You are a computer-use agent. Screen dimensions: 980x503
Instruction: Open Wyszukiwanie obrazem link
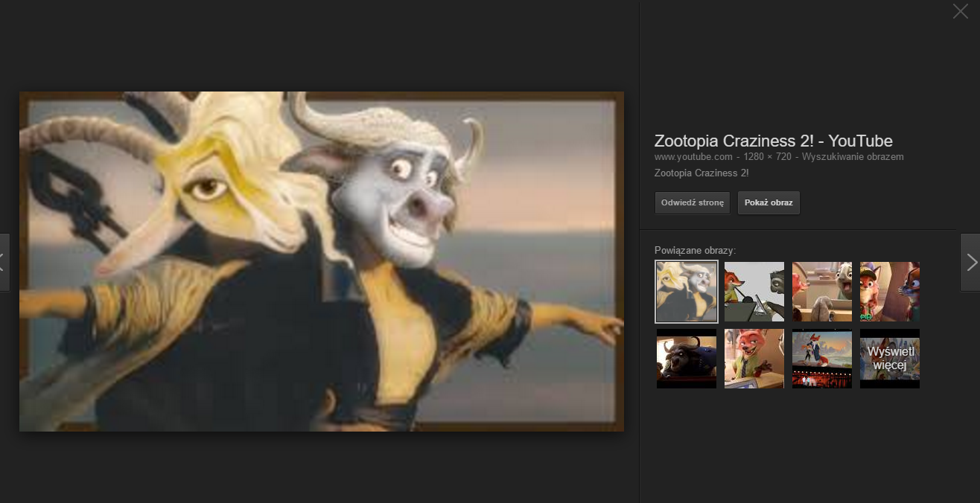(x=853, y=157)
